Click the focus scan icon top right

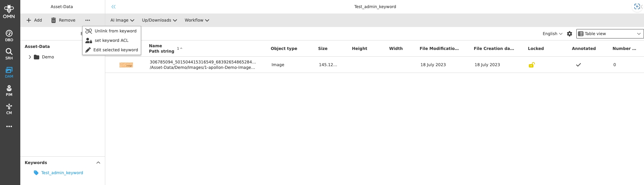[637, 7]
